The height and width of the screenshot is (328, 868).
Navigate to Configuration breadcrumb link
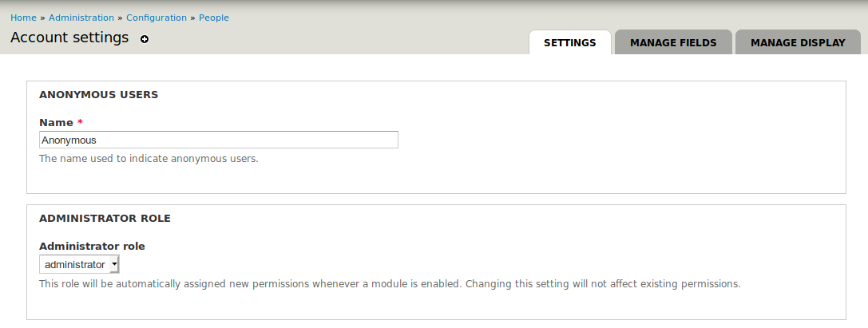tap(157, 18)
